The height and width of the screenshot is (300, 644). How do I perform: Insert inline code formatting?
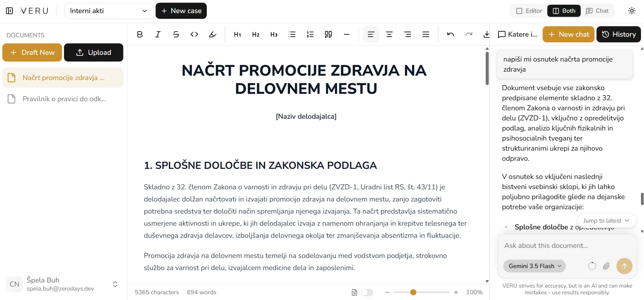tap(194, 34)
